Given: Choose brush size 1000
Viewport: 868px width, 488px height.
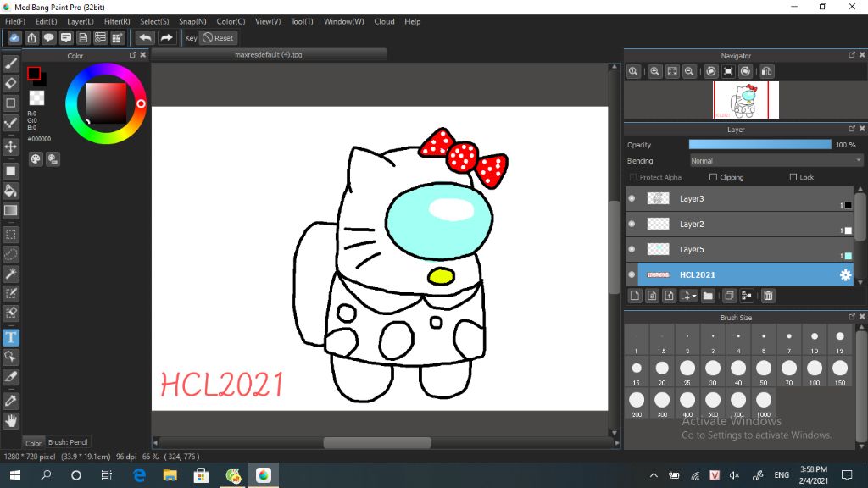Looking at the screenshot, I should coord(764,404).
